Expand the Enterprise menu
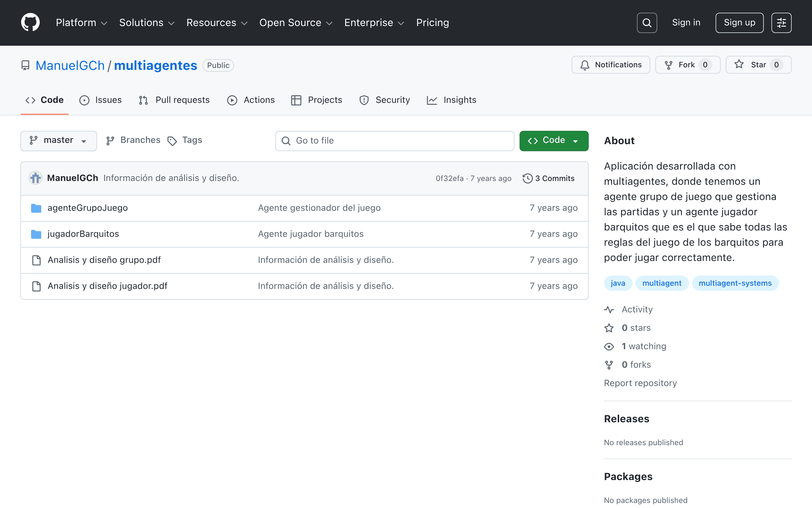Viewport: 812px width, 508px height. [374, 23]
